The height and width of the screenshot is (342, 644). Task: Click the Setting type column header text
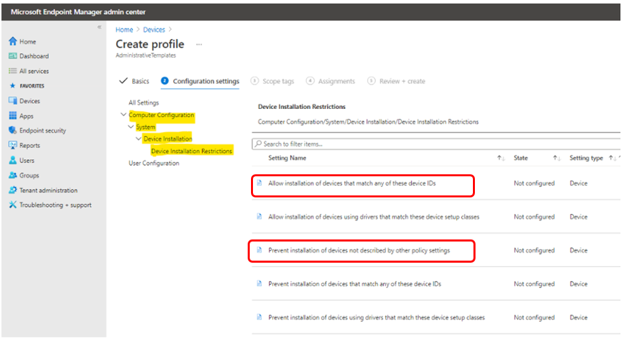pyautogui.click(x=586, y=158)
